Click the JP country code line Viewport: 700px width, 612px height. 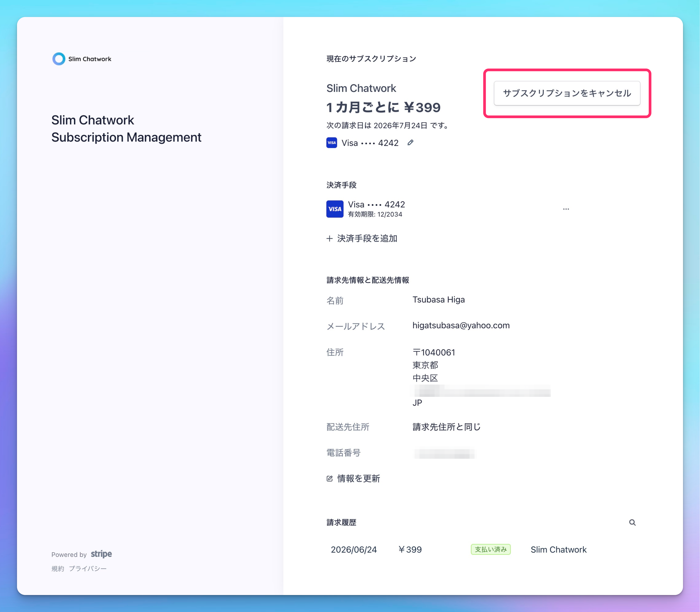[x=417, y=403]
